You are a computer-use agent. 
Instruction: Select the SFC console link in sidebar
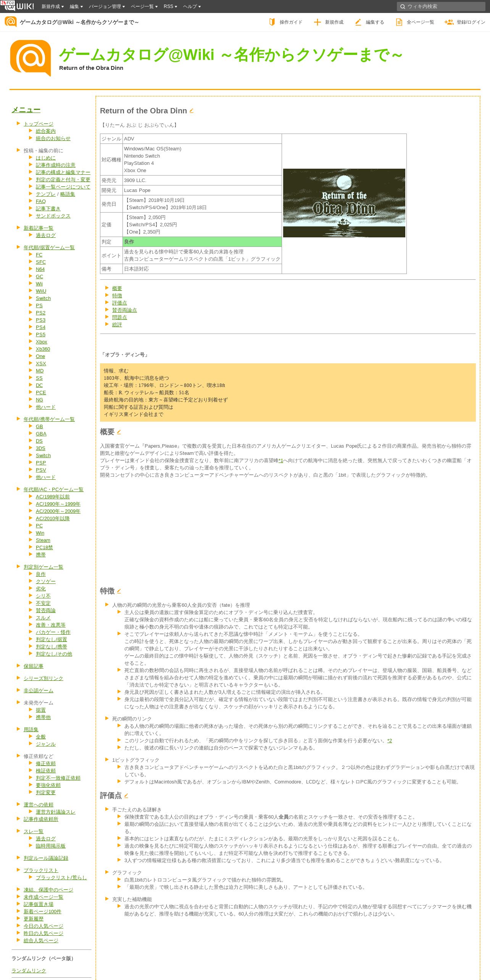[x=41, y=262]
